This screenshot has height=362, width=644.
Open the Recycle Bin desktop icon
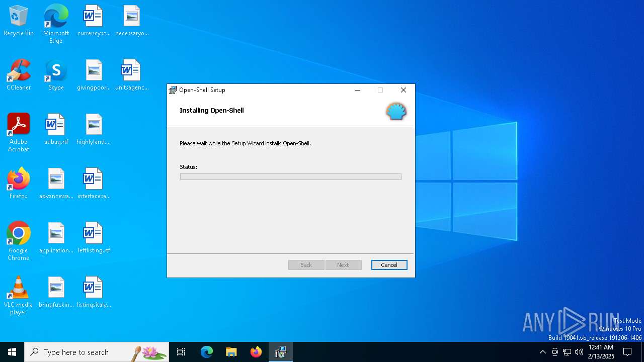pyautogui.click(x=19, y=21)
